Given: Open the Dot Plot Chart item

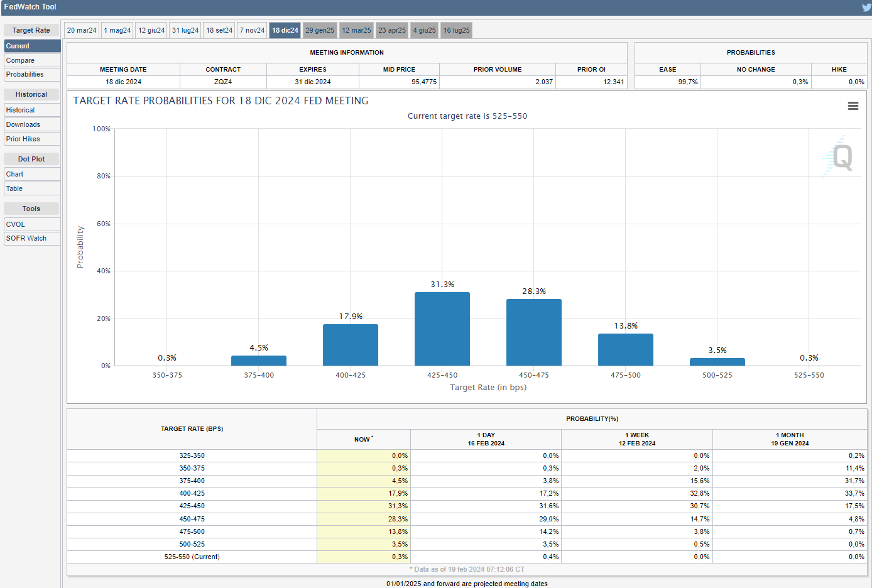Looking at the screenshot, I should (x=32, y=174).
